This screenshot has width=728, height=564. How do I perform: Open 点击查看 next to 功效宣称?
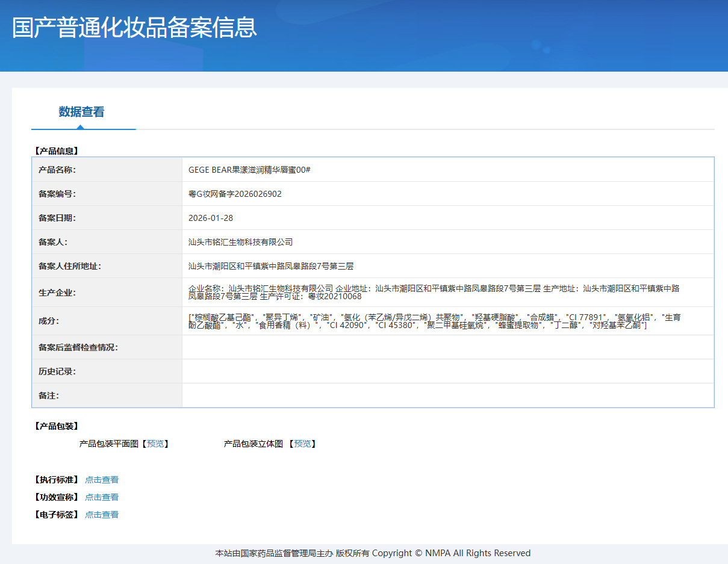pos(102,497)
